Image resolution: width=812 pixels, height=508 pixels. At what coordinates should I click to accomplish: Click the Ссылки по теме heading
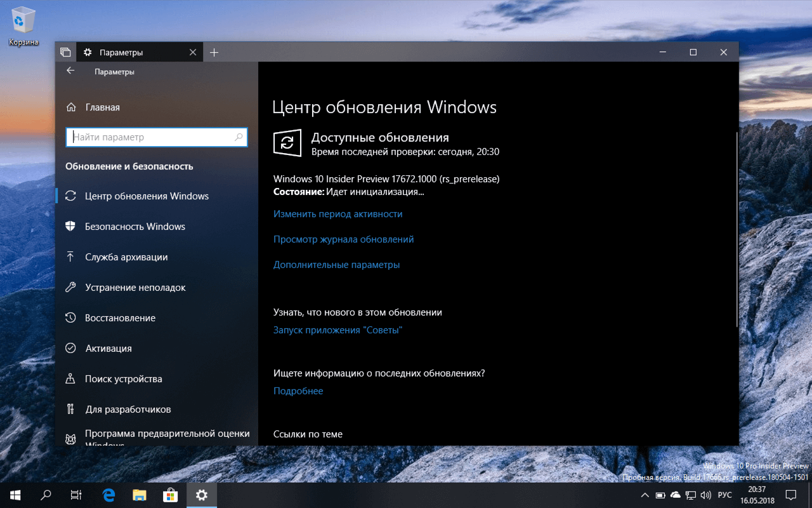tap(308, 434)
